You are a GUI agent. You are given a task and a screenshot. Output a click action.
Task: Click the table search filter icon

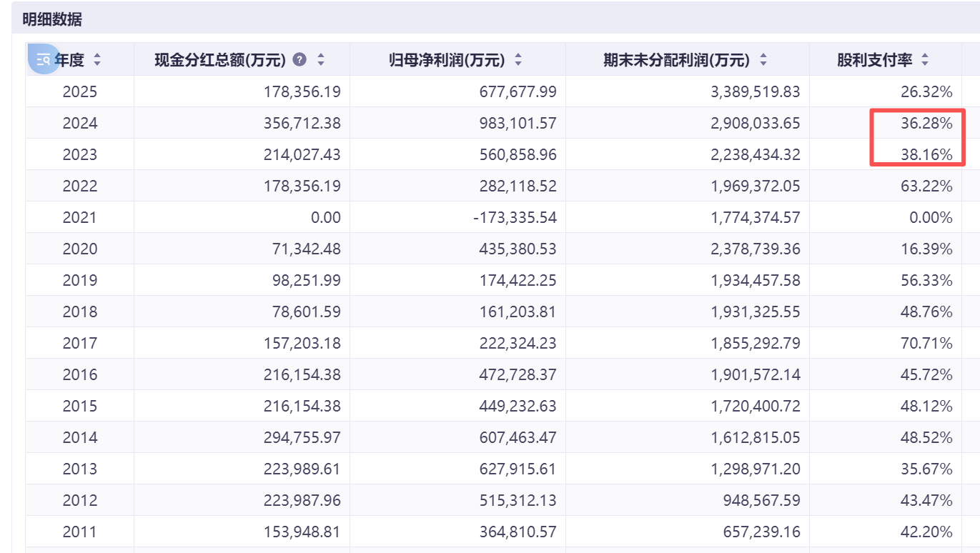pos(43,59)
